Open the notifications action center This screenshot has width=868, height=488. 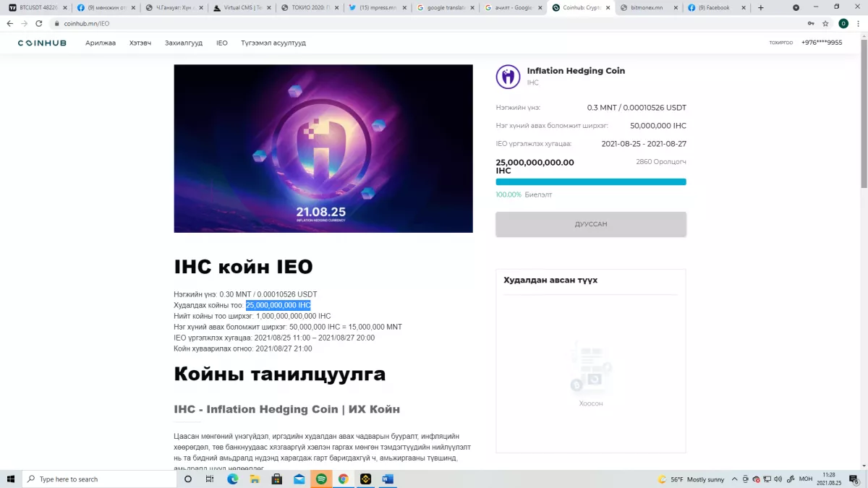click(x=855, y=479)
